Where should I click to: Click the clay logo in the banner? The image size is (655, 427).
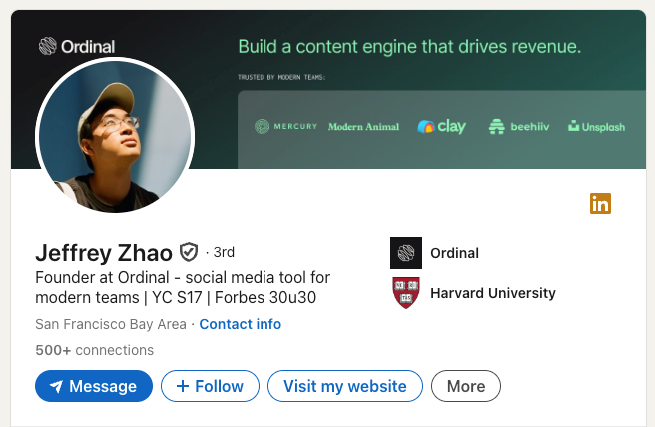tap(442, 126)
